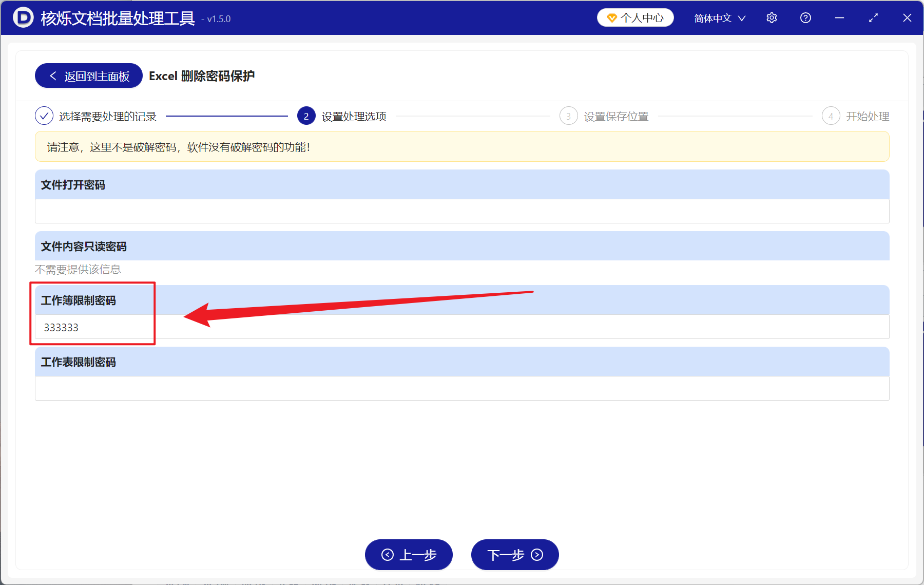Click the checkmark icon of step 选择需要处理的记录
Viewport: 924px width, 585px height.
coord(44,116)
